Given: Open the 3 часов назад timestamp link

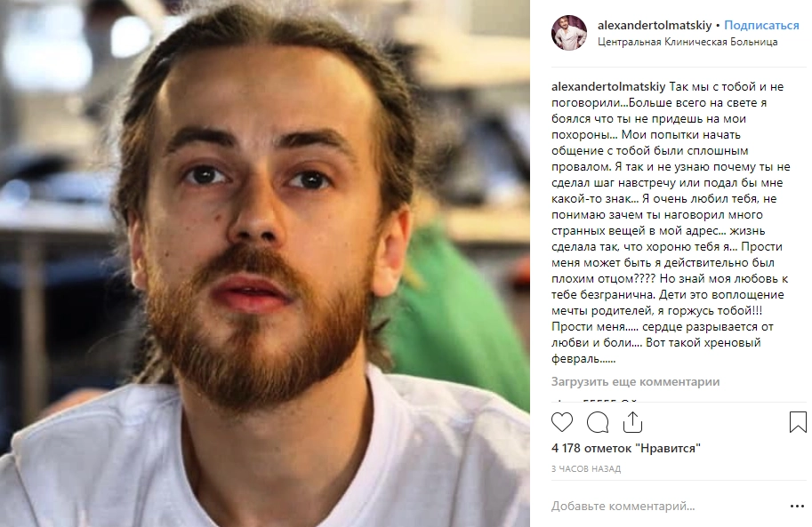Looking at the screenshot, I should click(x=586, y=468).
